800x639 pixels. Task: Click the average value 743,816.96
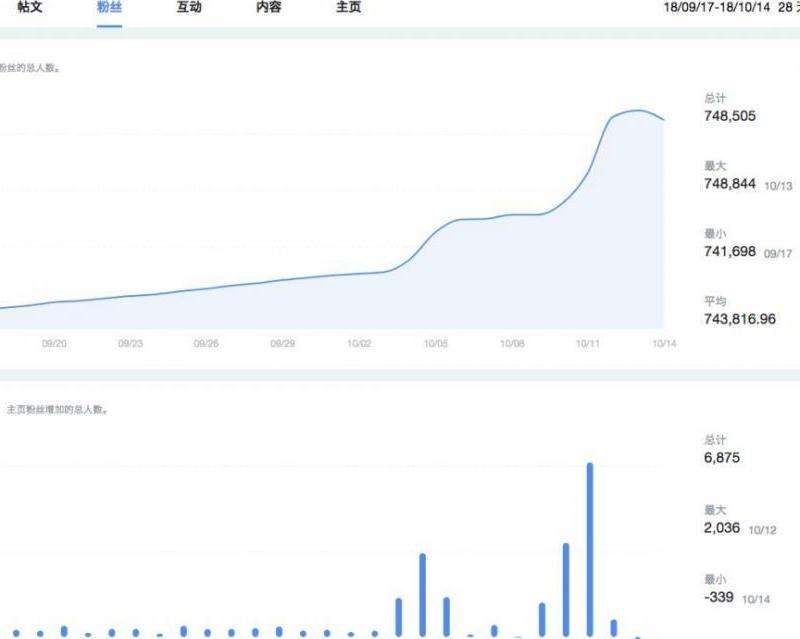pos(740,319)
